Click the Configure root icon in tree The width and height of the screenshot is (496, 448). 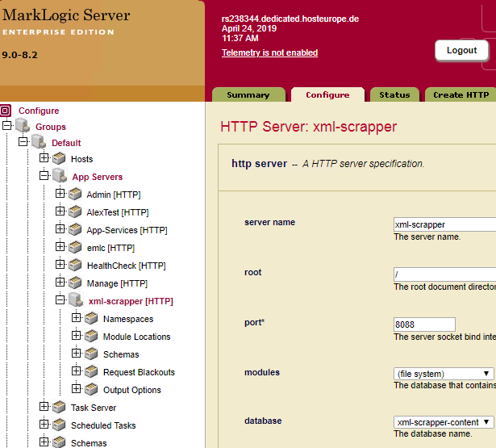[6, 111]
